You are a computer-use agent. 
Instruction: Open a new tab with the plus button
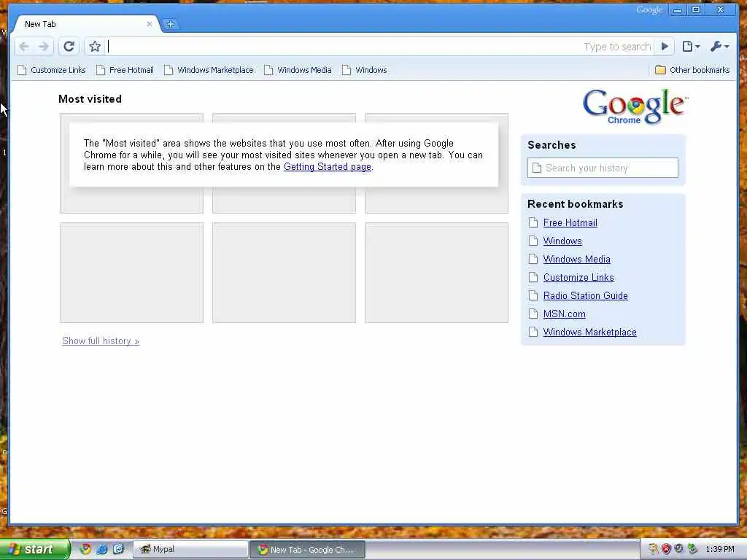point(171,24)
